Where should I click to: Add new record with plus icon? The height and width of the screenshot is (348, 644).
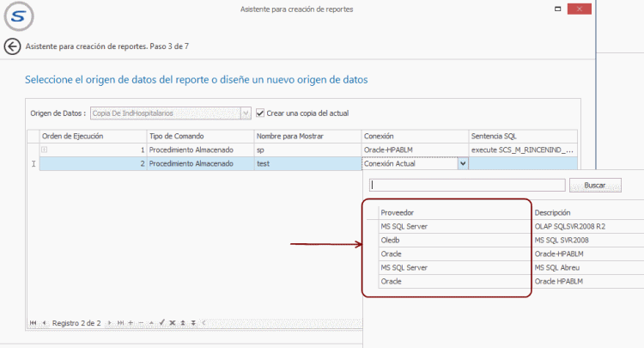[130, 323]
